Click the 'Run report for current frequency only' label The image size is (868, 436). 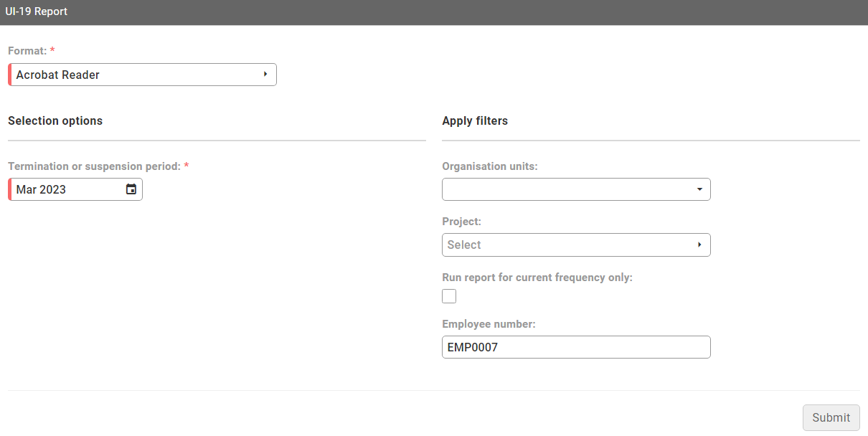tap(537, 278)
